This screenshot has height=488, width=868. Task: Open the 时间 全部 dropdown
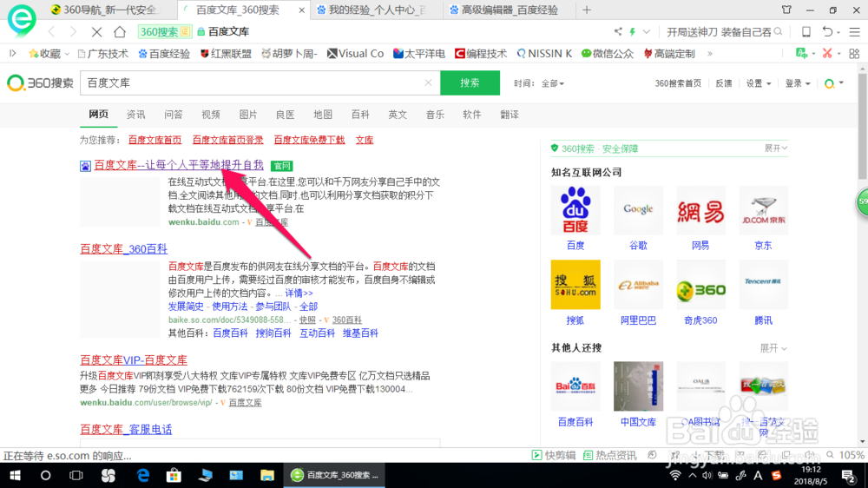[x=552, y=83]
